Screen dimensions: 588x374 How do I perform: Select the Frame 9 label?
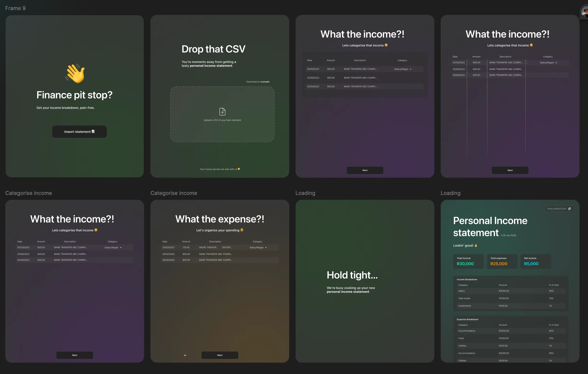tap(15, 8)
